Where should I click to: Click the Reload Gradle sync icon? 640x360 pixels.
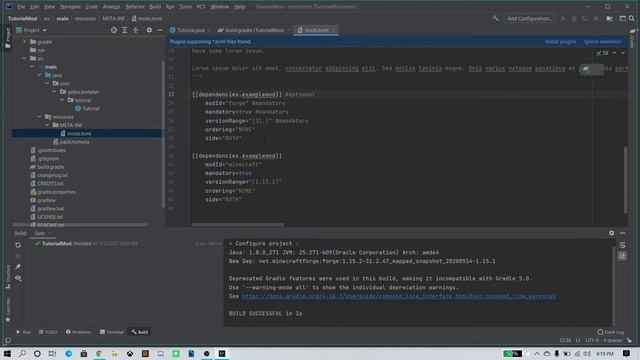[x=18, y=245]
